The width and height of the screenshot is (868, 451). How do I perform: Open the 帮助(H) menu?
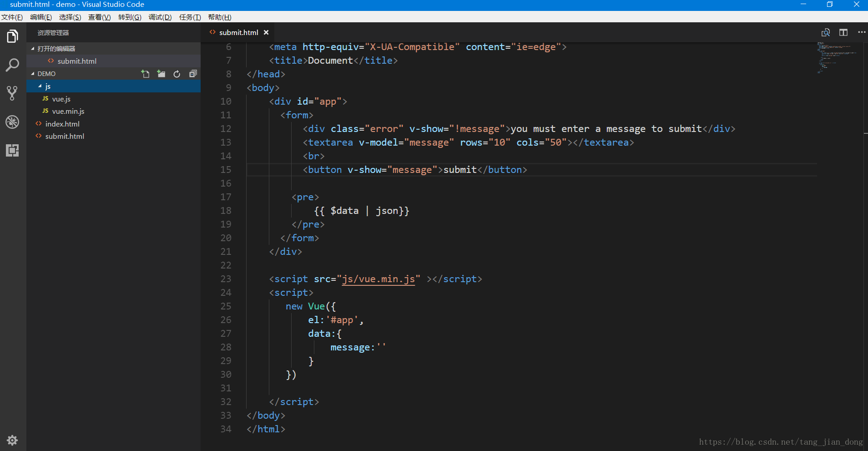tap(220, 17)
